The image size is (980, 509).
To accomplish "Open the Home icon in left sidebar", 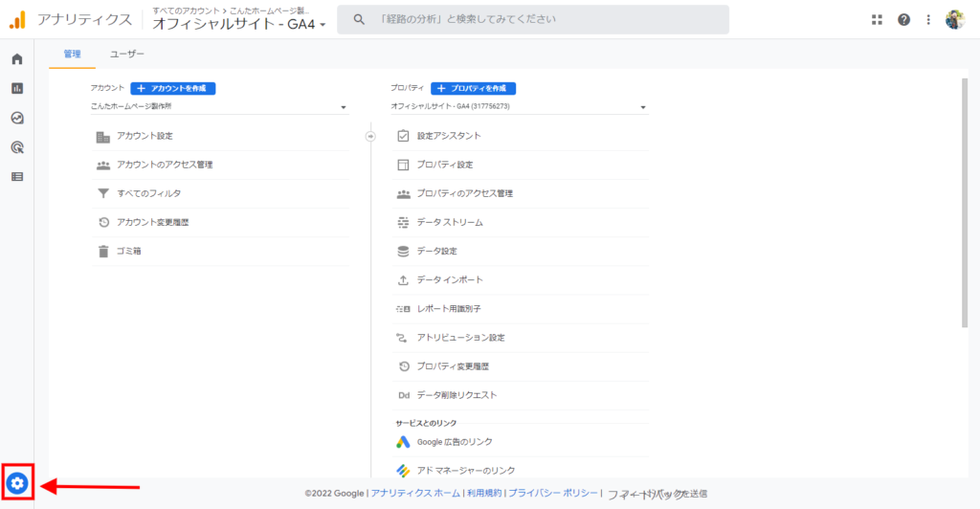I will [x=17, y=59].
